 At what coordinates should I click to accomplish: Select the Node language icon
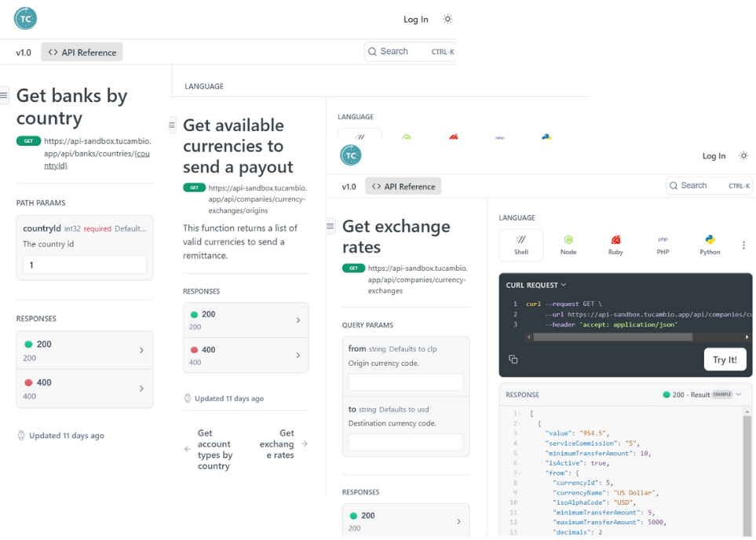tap(568, 244)
